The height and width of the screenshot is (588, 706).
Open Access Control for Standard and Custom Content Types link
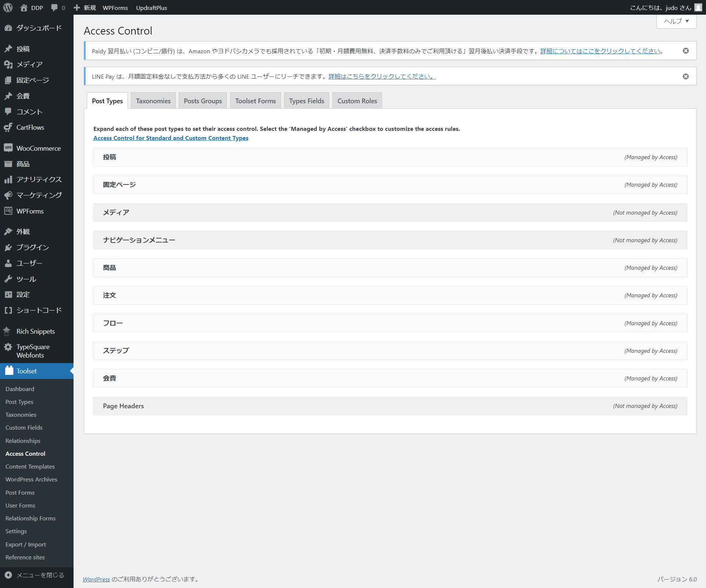[171, 138]
